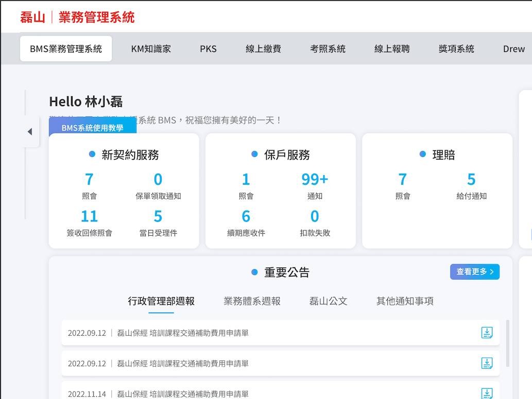Open BMS系統使用教學 tutorial
Image resolution: width=532 pixels, height=399 pixels.
(x=93, y=128)
